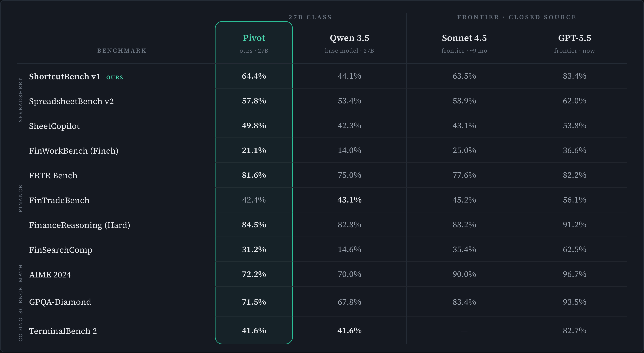The height and width of the screenshot is (353, 644).
Task: Click Qwen's 82.8% FinanceReasoning score
Action: pos(349,225)
